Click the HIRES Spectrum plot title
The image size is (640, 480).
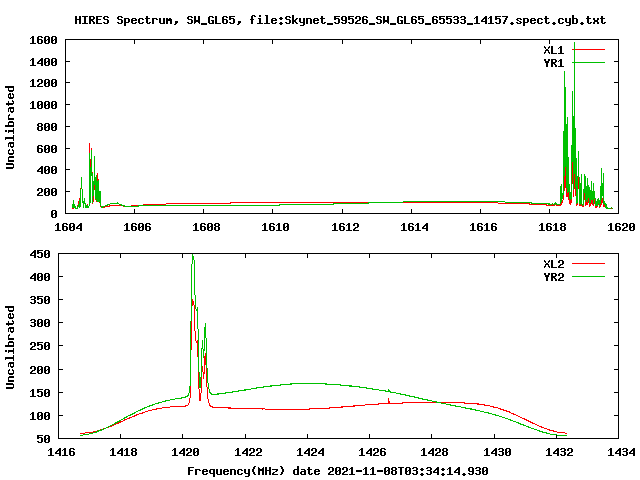[340, 20]
